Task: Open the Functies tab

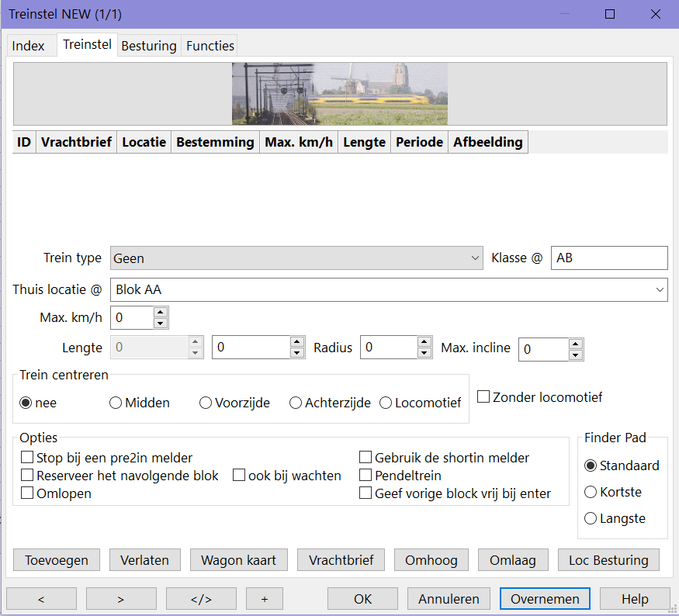Action: pyautogui.click(x=210, y=46)
